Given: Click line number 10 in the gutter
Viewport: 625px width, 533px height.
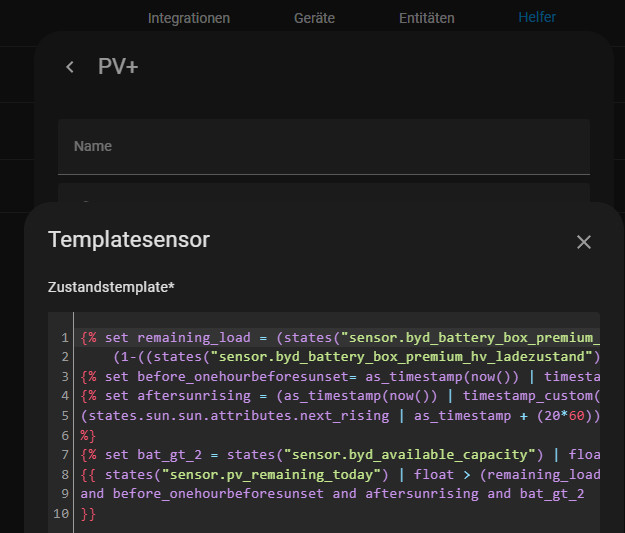Looking at the screenshot, I should point(61,513).
